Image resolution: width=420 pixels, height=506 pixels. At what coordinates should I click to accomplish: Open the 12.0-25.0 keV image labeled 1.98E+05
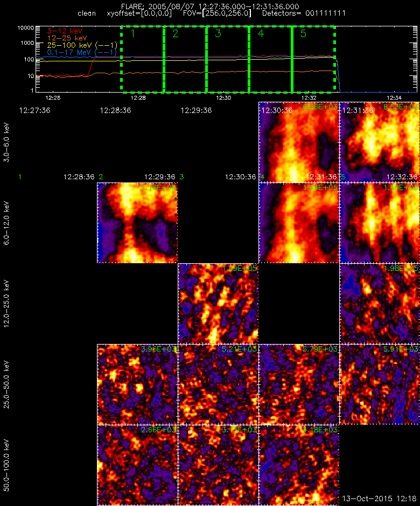pyautogui.click(x=380, y=304)
